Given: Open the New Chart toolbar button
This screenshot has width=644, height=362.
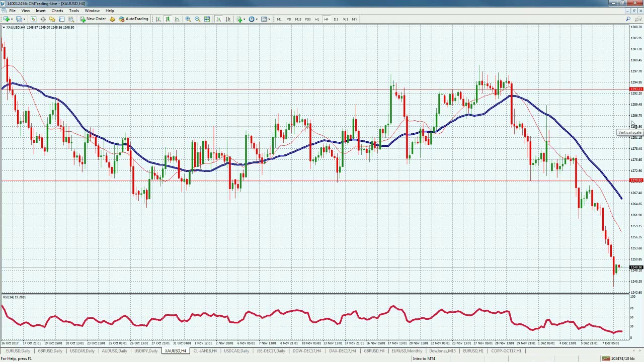Looking at the screenshot, I should [x=7, y=19].
